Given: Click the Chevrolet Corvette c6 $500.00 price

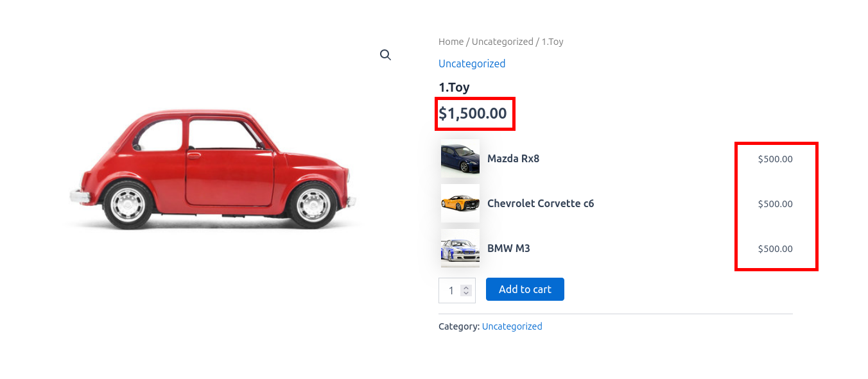Looking at the screenshot, I should click(x=775, y=204).
